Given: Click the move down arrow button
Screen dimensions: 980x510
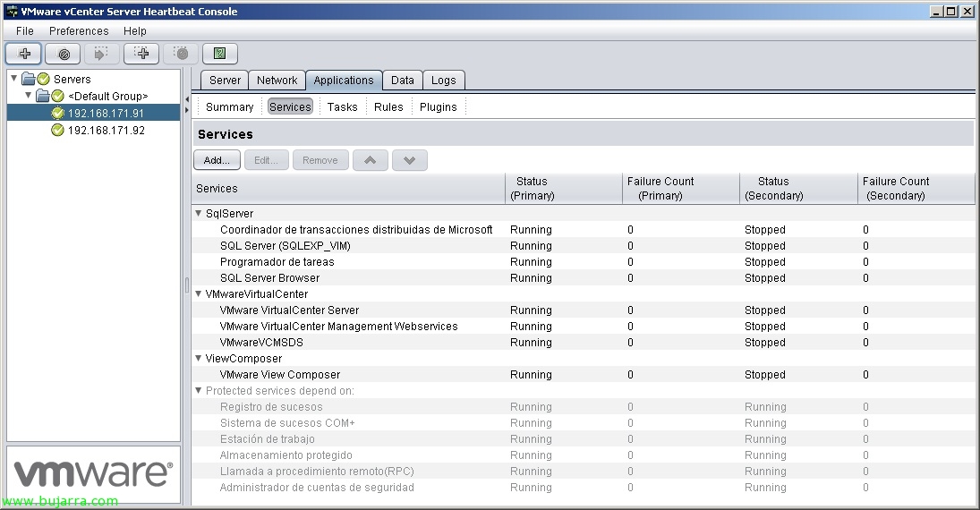Looking at the screenshot, I should tap(410, 160).
